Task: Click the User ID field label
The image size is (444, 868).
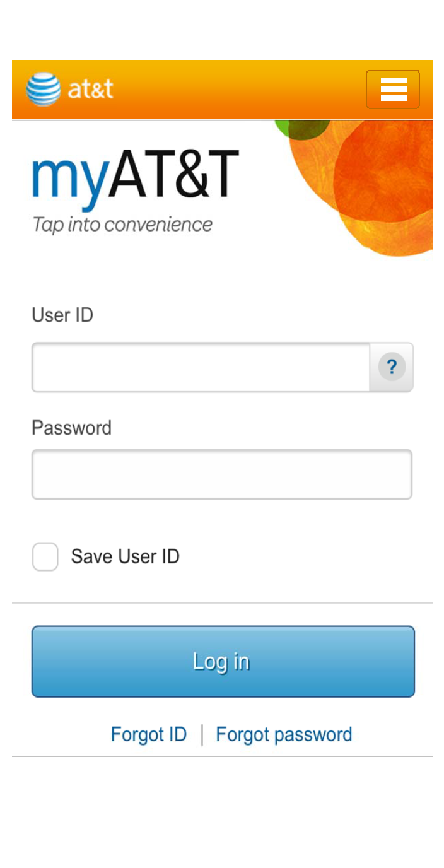Action: pos(62,315)
